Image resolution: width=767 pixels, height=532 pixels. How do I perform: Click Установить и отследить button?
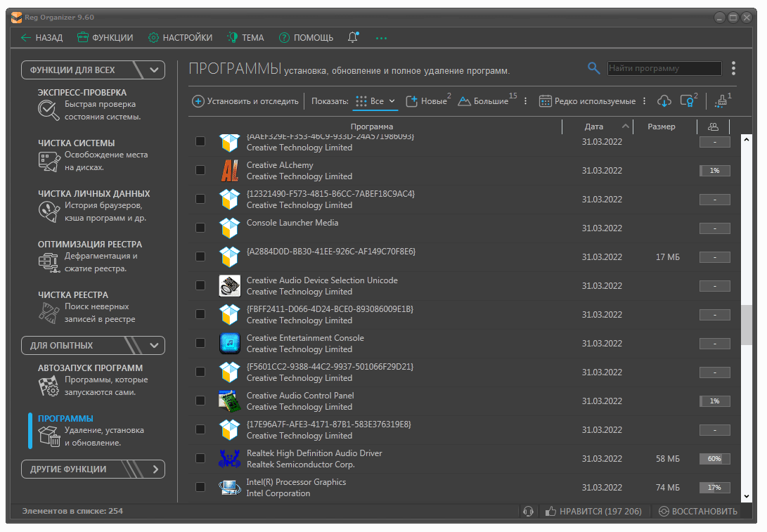click(x=245, y=101)
